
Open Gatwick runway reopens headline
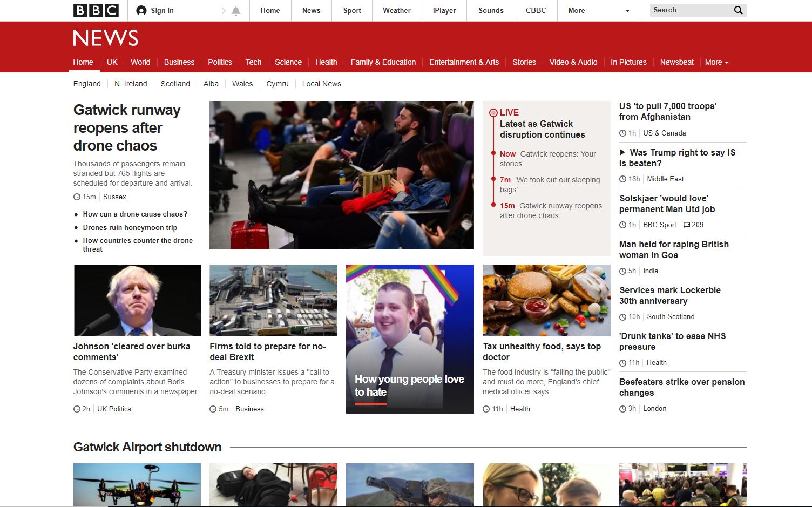(127, 128)
